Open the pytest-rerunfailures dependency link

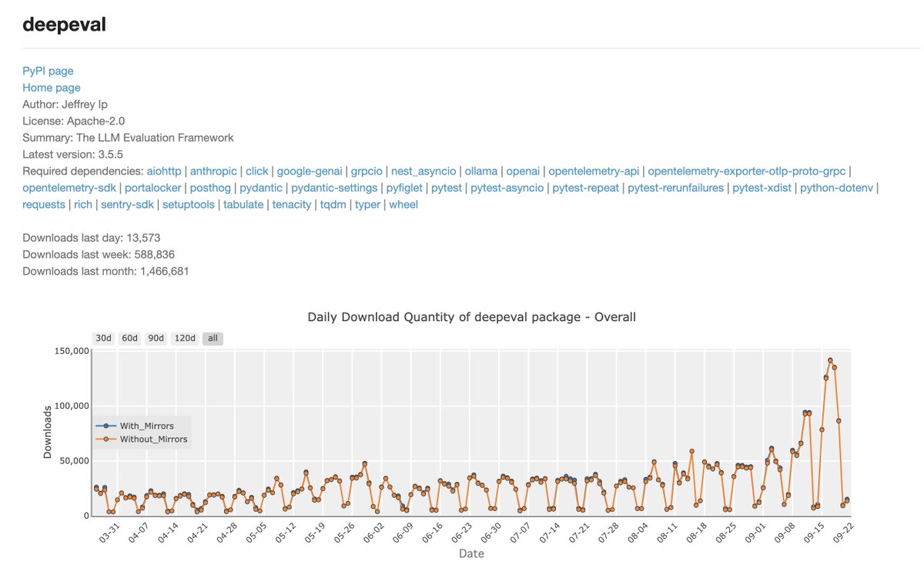pos(676,188)
